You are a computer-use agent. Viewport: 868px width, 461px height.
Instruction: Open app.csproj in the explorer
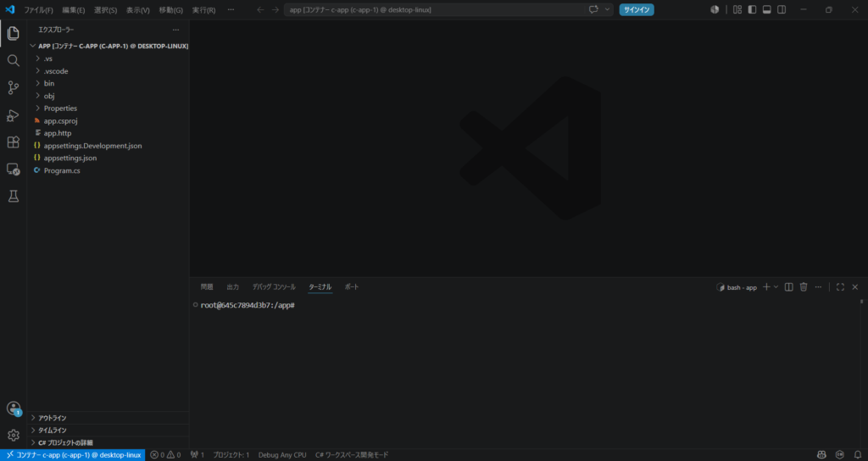(108, 120)
